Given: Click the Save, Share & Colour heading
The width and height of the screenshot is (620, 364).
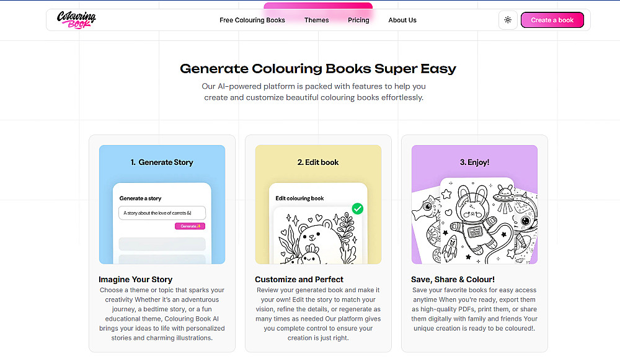Looking at the screenshot, I should (452, 279).
